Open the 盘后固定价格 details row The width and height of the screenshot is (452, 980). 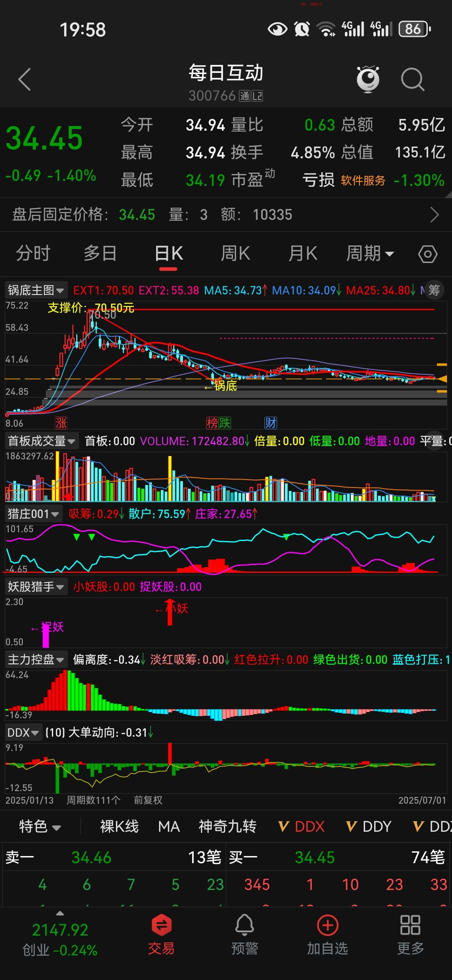226,215
